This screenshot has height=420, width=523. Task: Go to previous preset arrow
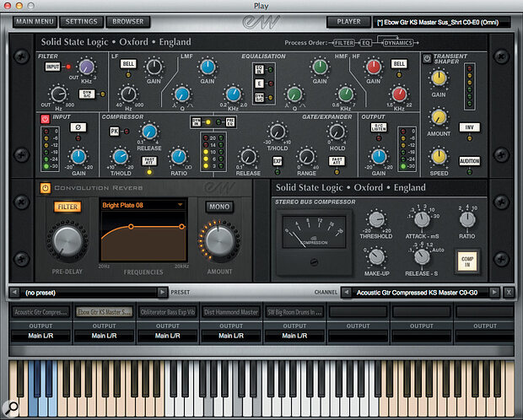[14, 293]
